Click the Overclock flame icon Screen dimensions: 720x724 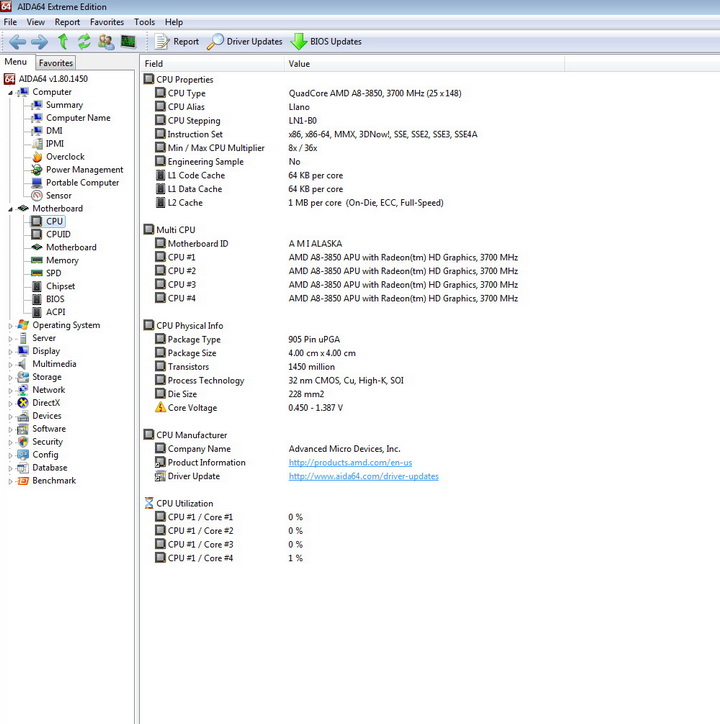click(x=37, y=157)
